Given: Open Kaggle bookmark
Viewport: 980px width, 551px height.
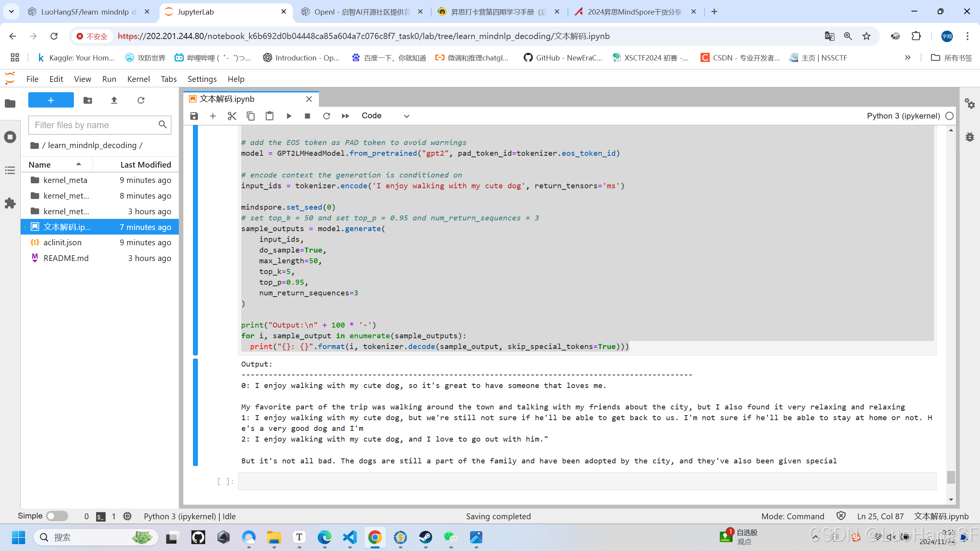Looking at the screenshot, I should (x=76, y=58).
